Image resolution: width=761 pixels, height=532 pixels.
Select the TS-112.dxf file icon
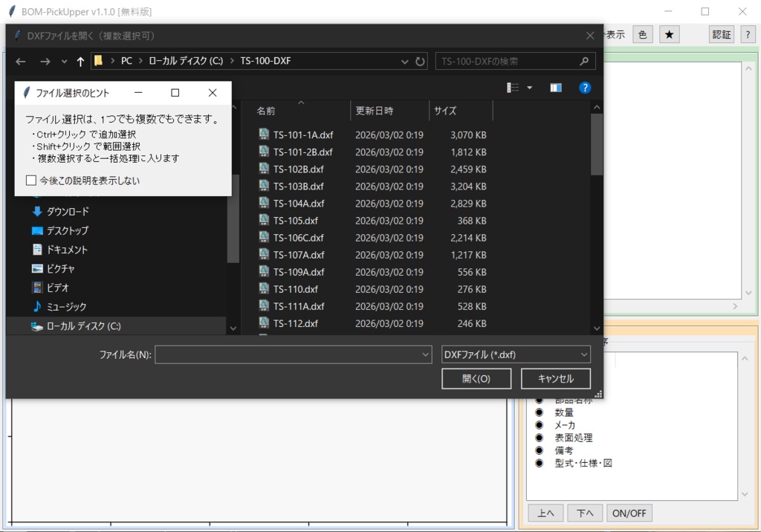pos(264,322)
